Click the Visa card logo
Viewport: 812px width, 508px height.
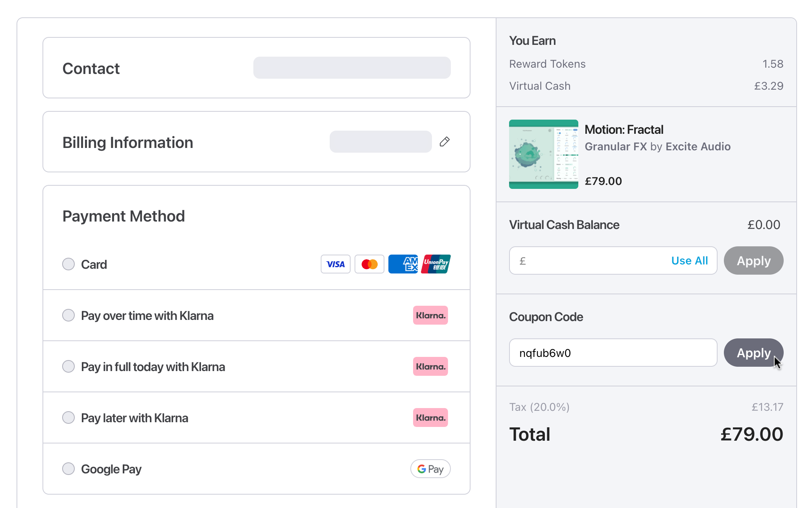coord(335,264)
